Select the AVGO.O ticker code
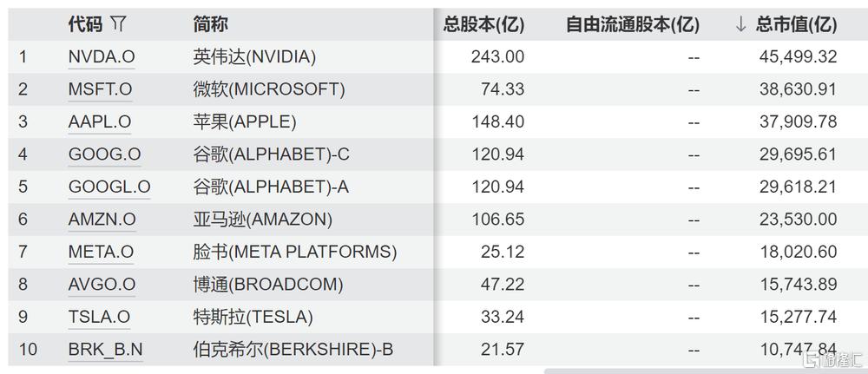Screen dimensions: 868x374 [x=102, y=285]
